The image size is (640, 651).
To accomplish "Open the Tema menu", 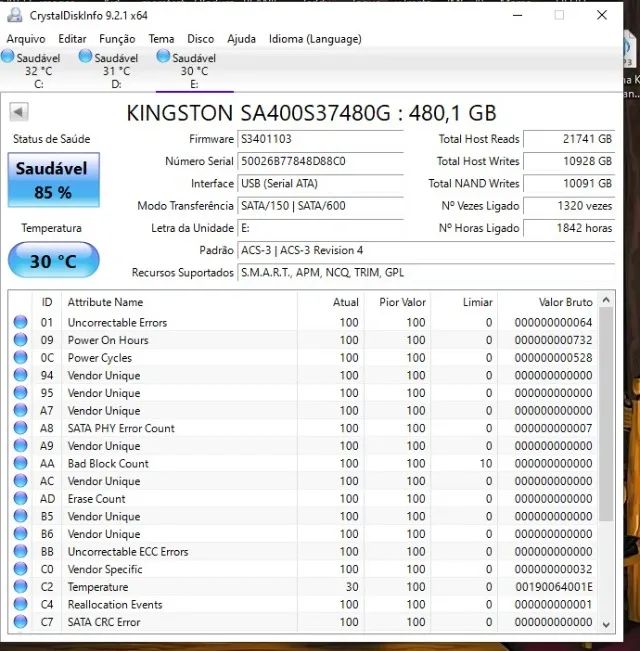I will (161, 39).
